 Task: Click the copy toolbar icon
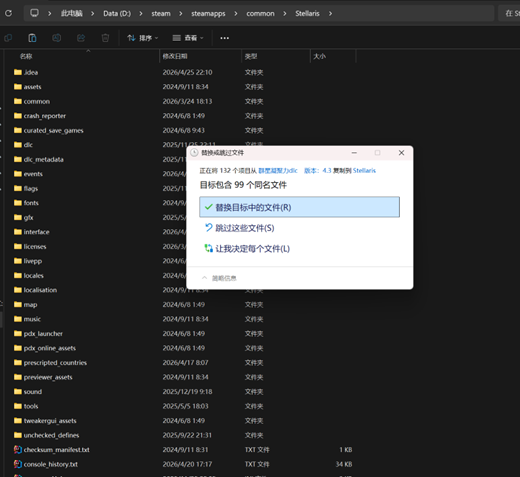pyautogui.click(x=8, y=38)
